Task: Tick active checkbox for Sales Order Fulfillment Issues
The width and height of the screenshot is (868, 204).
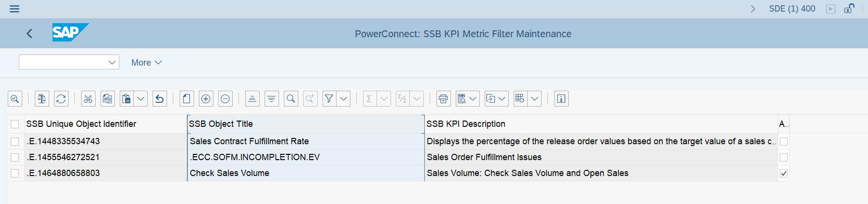Action: (784, 157)
